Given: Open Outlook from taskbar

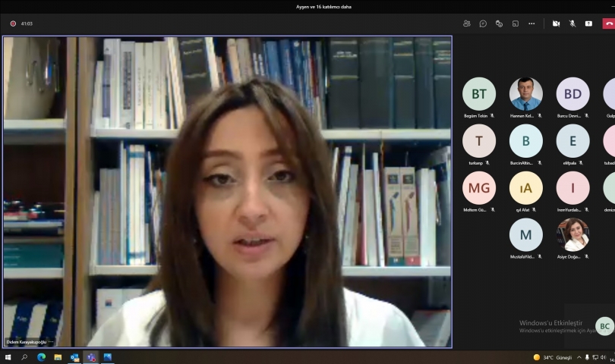Looking at the screenshot, I should click(74, 357).
